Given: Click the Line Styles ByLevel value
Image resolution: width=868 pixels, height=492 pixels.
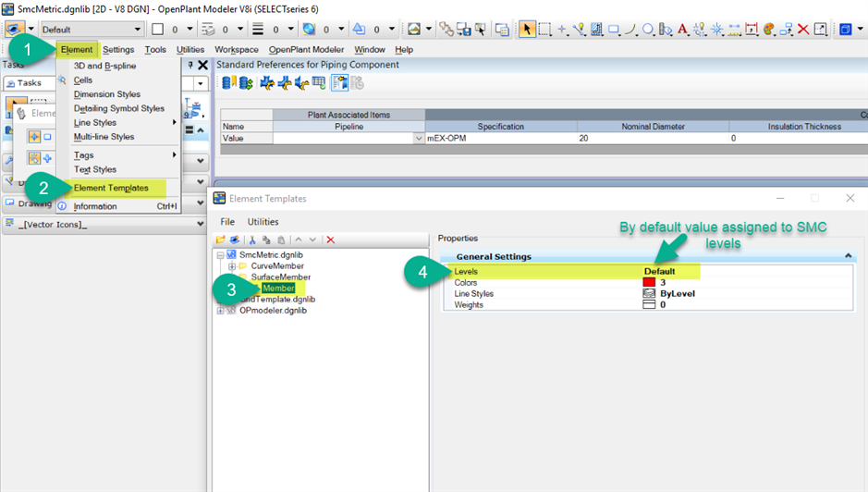Looking at the screenshot, I should (678, 294).
